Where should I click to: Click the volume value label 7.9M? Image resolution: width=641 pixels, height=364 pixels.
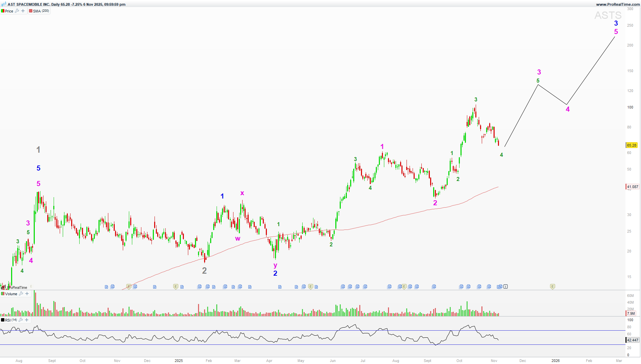[x=631, y=313]
